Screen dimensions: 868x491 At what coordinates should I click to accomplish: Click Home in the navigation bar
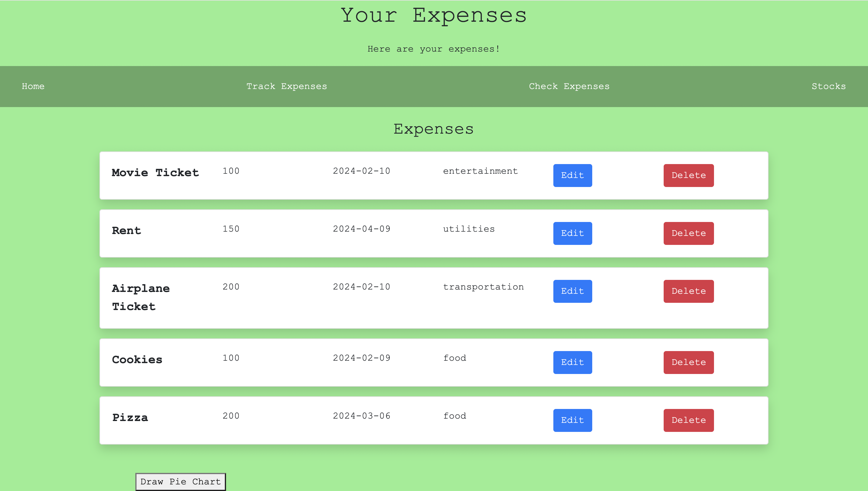click(33, 86)
